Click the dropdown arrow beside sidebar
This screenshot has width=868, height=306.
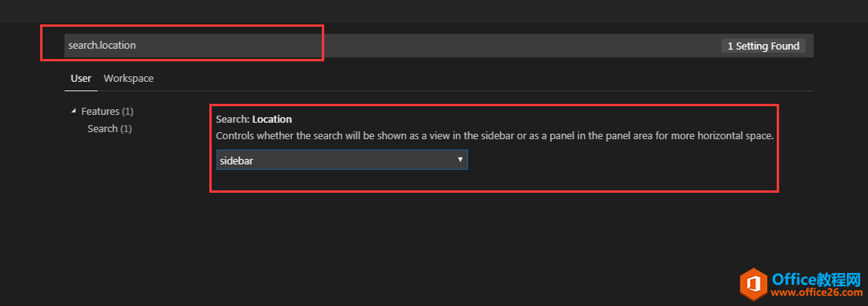pos(460,160)
